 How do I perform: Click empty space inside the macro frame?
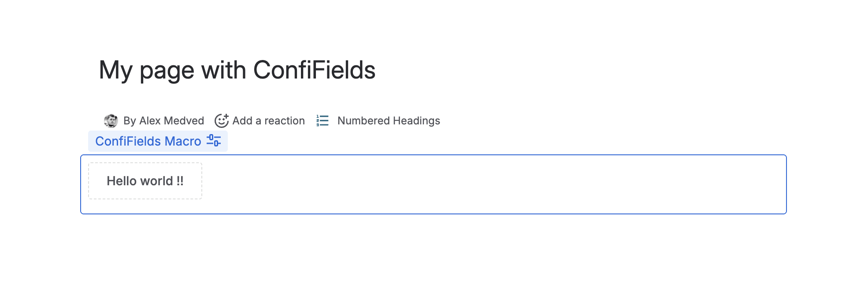[485, 184]
